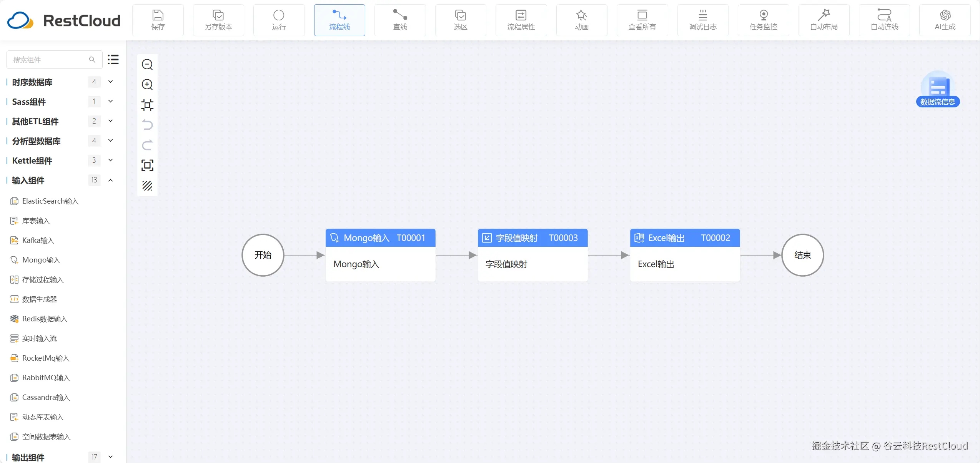
Task: Expand the Kettle组件 category
Action: [x=111, y=160]
